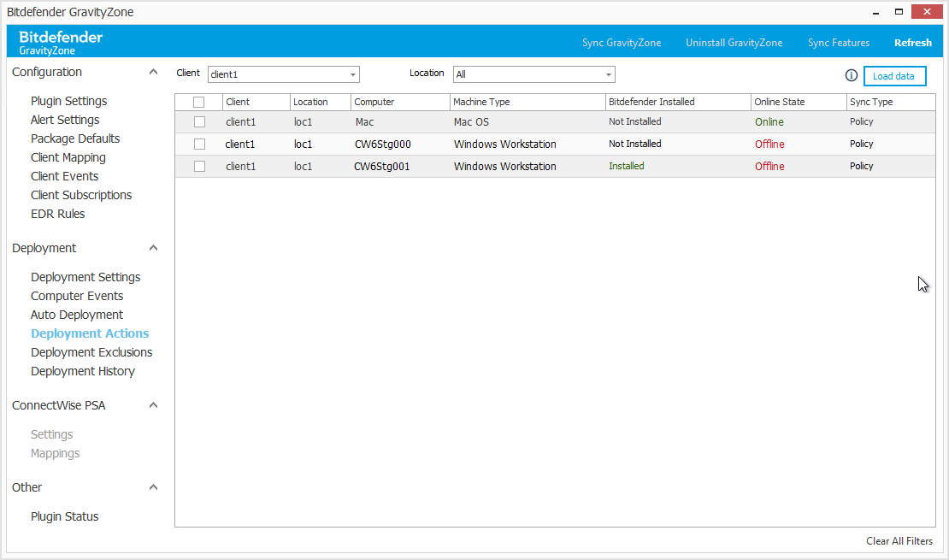The width and height of the screenshot is (949, 560).
Task: Open the Client dropdown
Action: [353, 74]
